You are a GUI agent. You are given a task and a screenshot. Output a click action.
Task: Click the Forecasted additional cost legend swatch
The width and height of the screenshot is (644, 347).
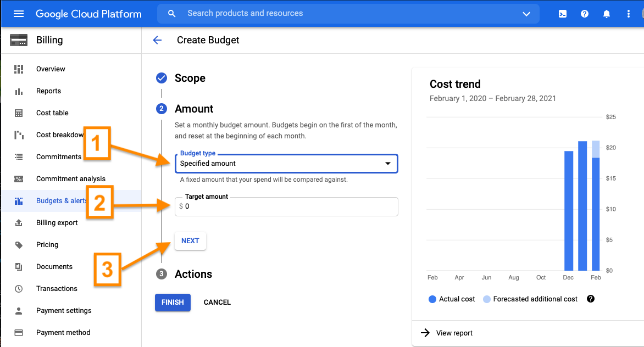[x=487, y=299]
